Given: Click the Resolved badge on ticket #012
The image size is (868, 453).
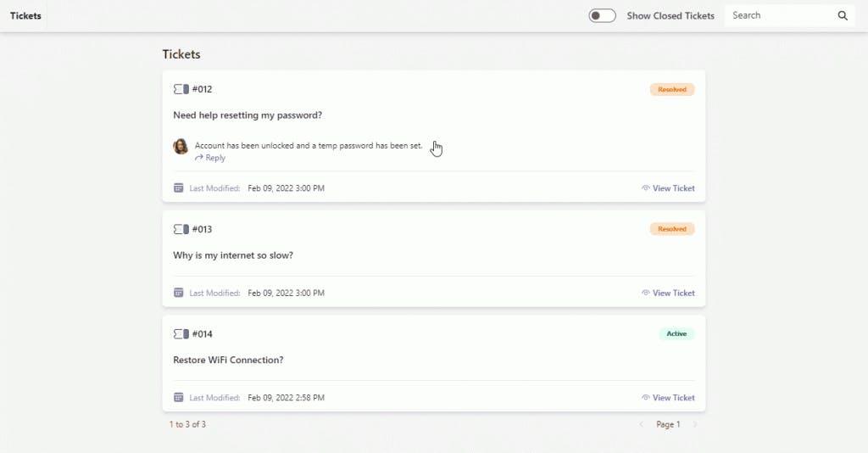Looking at the screenshot, I should 672,89.
